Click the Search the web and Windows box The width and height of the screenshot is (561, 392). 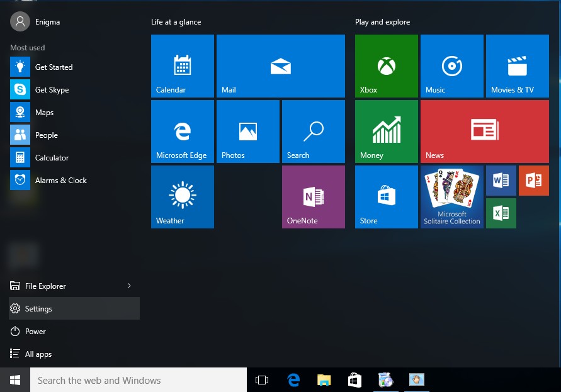(139, 380)
